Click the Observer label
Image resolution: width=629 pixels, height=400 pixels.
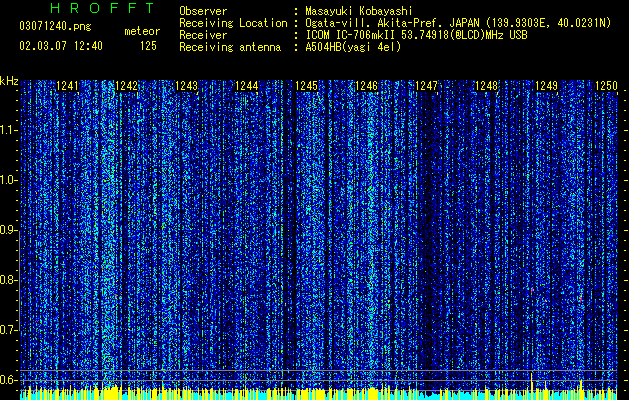pos(203,11)
